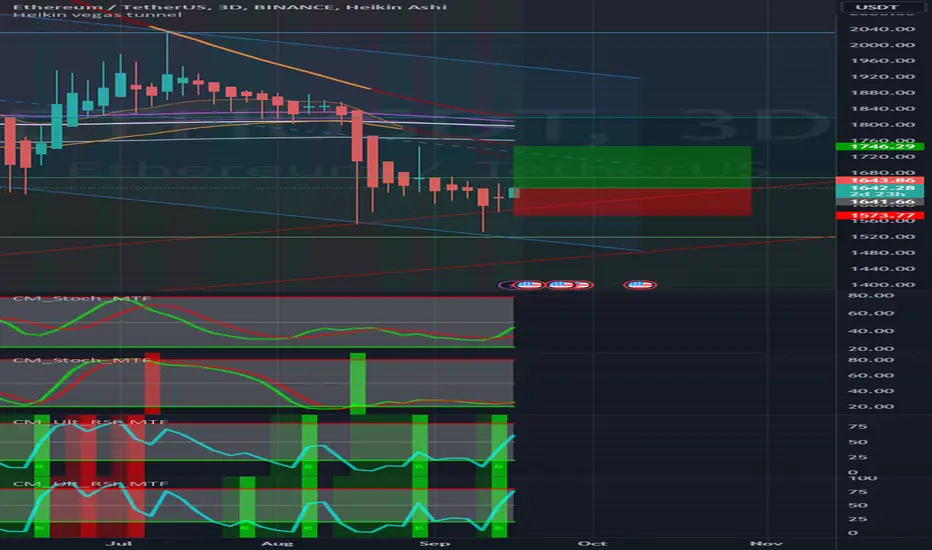Select the red 1573.77 stop-loss price label
The width and height of the screenshot is (932, 550).
[880, 216]
